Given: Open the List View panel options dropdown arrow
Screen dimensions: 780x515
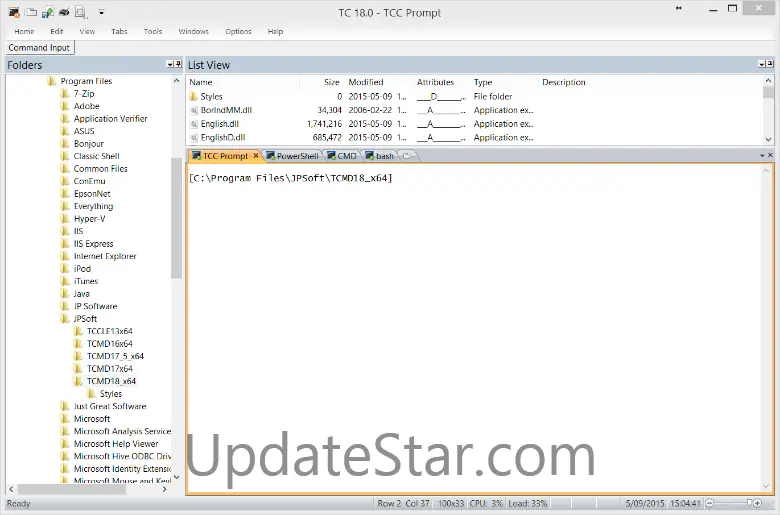Looking at the screenshot, I should click(762, 64).
